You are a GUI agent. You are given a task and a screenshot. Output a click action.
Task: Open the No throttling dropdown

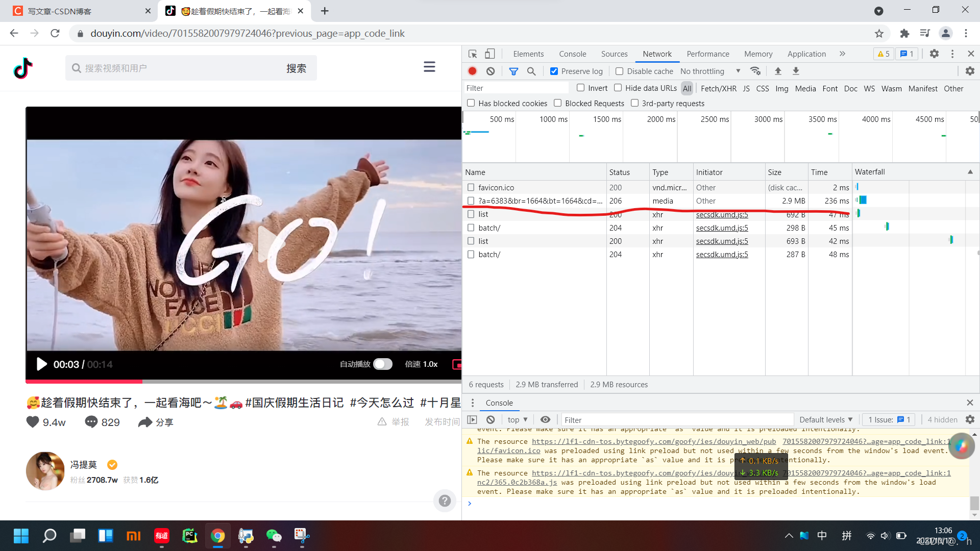tap(710, 71)
